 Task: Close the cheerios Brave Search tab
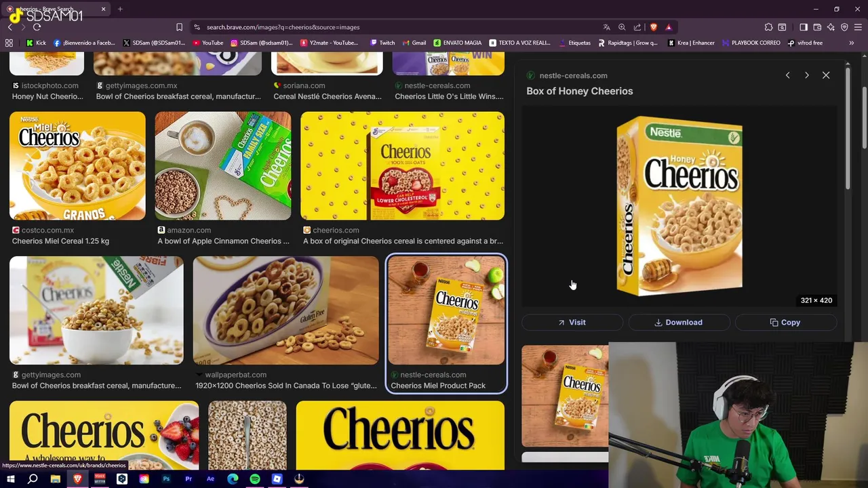103,9
